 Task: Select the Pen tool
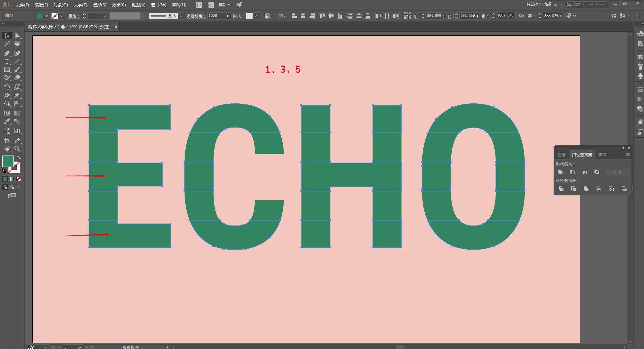[7, 53]
